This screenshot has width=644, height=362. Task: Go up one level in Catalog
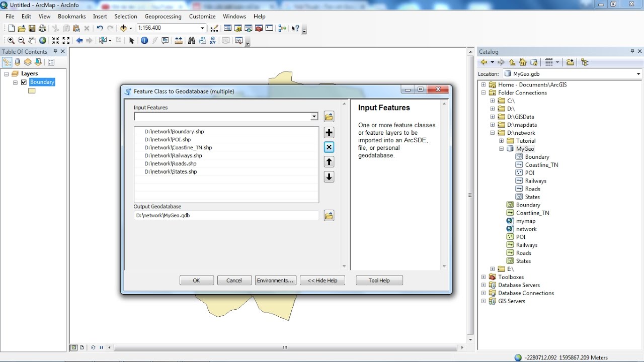click(x=512, y=62)
